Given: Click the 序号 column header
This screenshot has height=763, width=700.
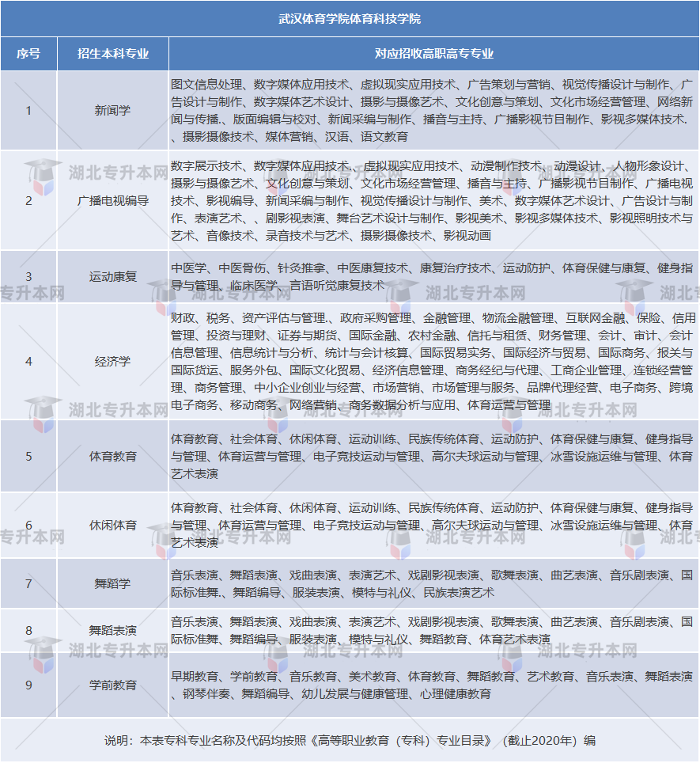Looking at the screenshot, I should 28,54.
